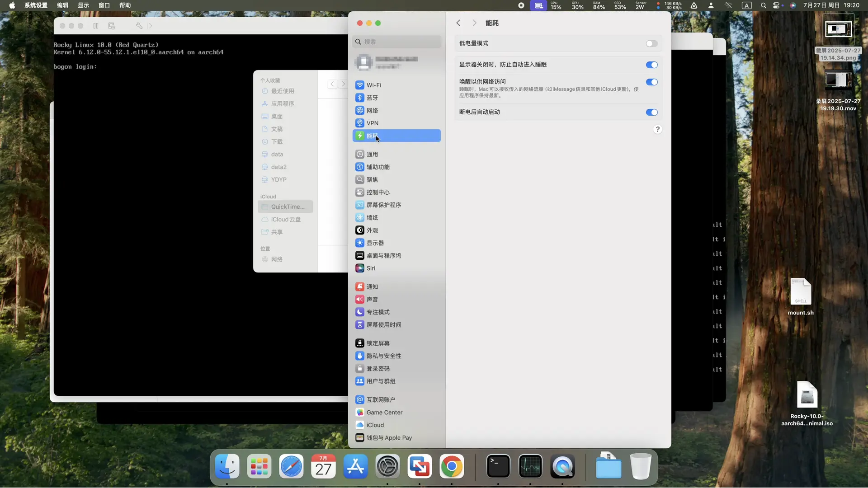This screenshot has width=868, height=488.
Task: Turn off 断电后自动启动 switch
Action: [x=651, y=112]
